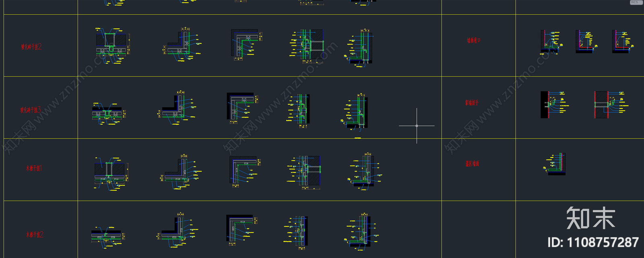
Task: Select the first 靠墙扶手 handrail detail
Action: point(555,104)
